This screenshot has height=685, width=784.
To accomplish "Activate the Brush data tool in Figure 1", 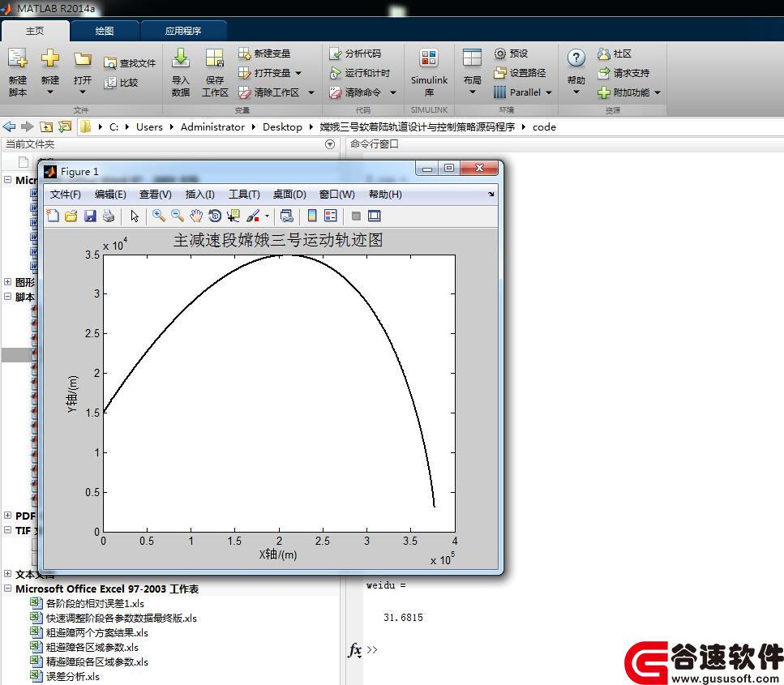I will (x=253, y=216).
